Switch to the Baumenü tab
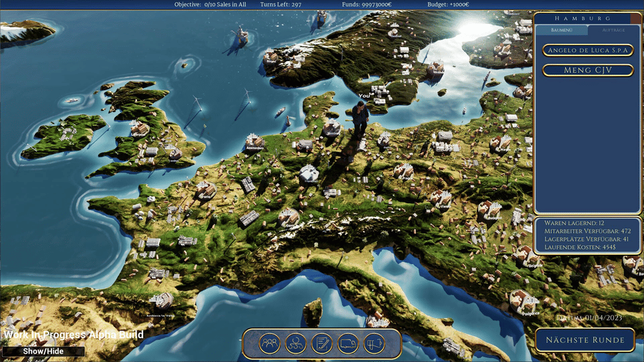644x362 pixels. pos(562,30)
